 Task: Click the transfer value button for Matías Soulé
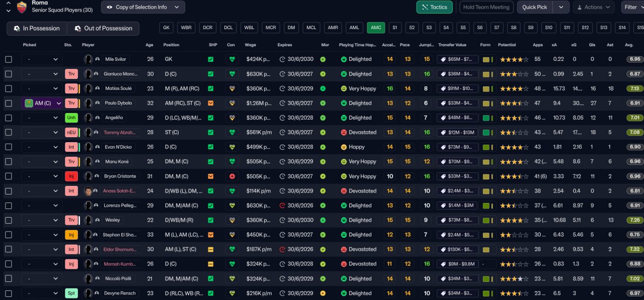pyautogui.click(x=457, y=88)
